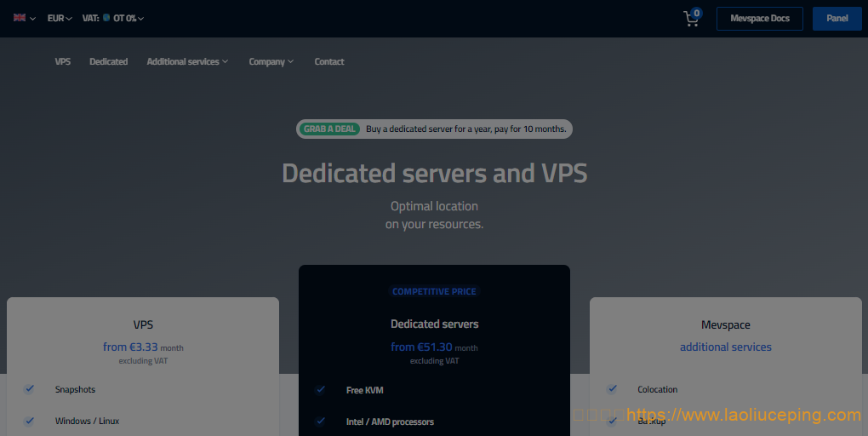Click the checkmark beside Colocation
Screen dimensions: 868x436
pos(612,389)
